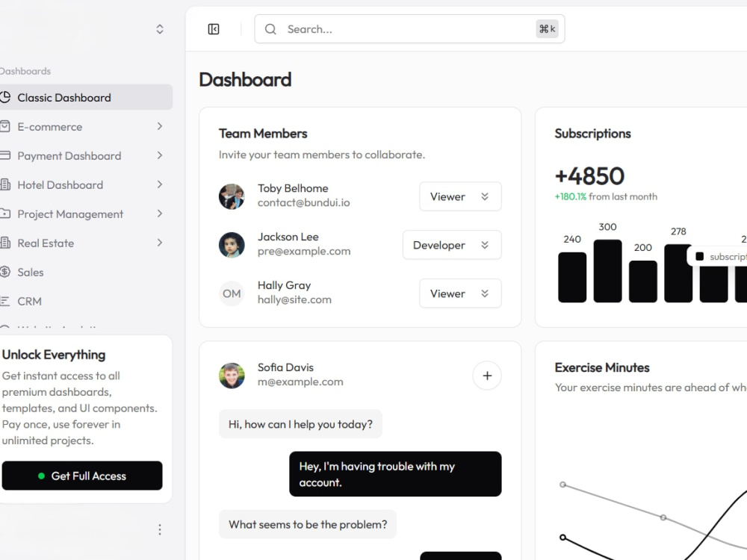
Task: Click the Classic Dashboard pie chart icon
Action: tap(5, 98)
